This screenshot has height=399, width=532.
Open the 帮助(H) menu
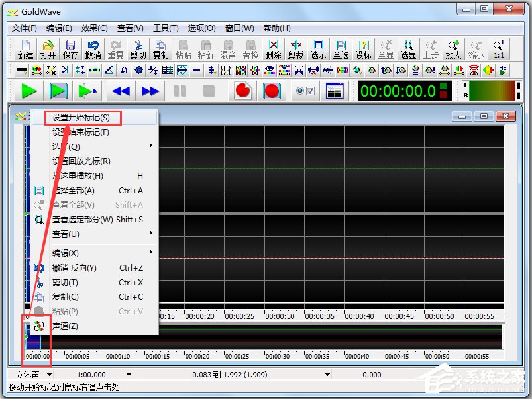click(277, 28)
